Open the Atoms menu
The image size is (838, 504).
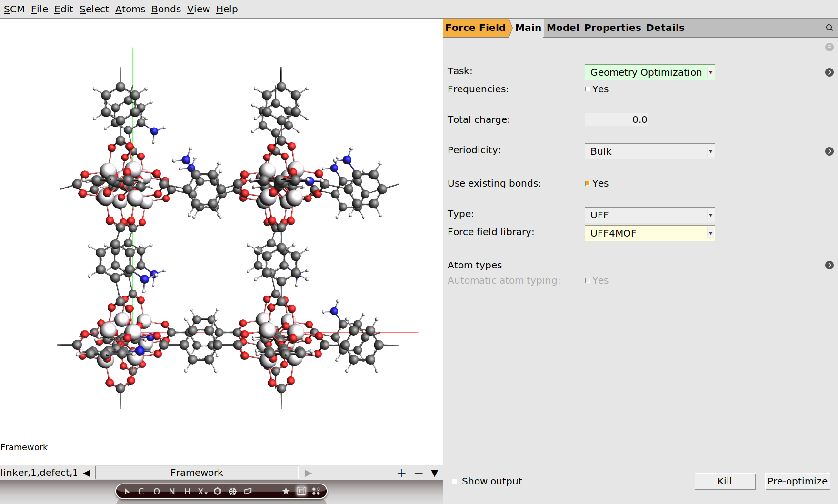click(130, 9)
